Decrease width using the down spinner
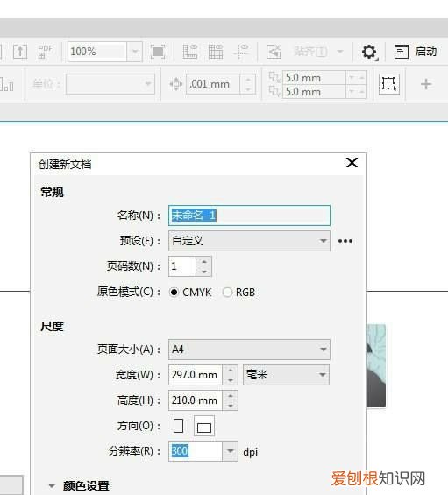Viewport: 448px width, 495px height. point(231,379)
